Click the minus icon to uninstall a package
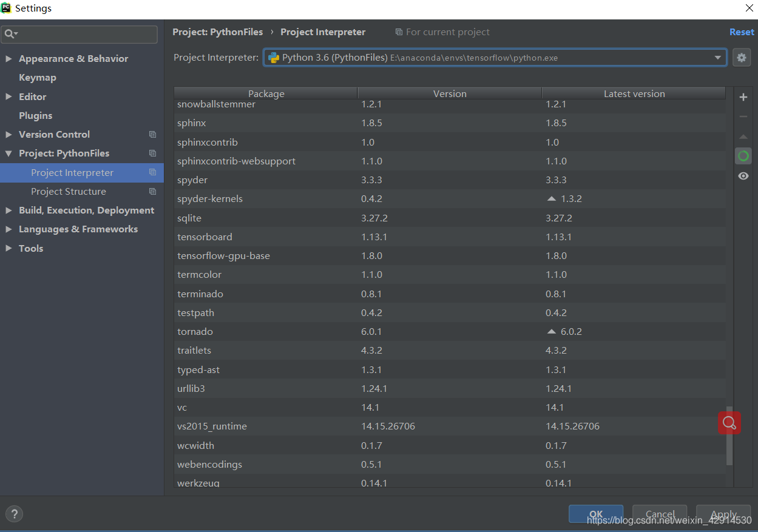Viewport: 758px width, 532px height. [x=743, y=116]
